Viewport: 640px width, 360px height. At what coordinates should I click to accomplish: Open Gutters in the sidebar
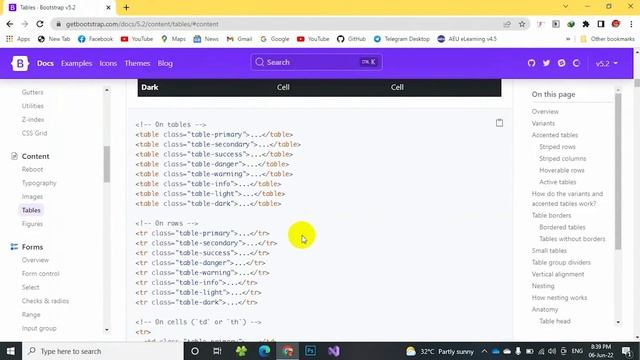coord(32,92)
